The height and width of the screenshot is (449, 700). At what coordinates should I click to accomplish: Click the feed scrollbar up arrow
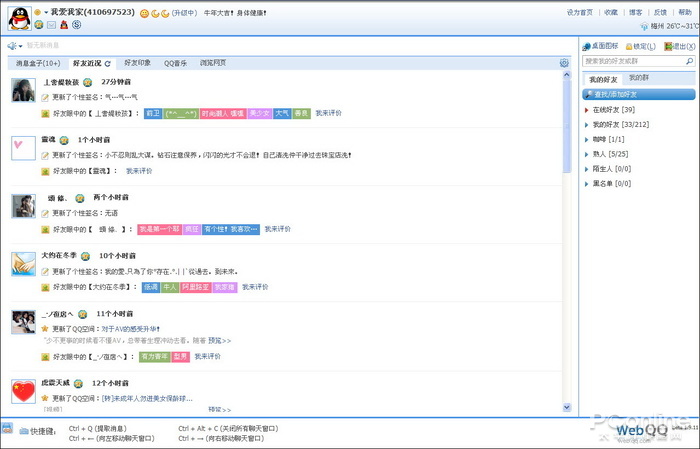coord(567,75)
